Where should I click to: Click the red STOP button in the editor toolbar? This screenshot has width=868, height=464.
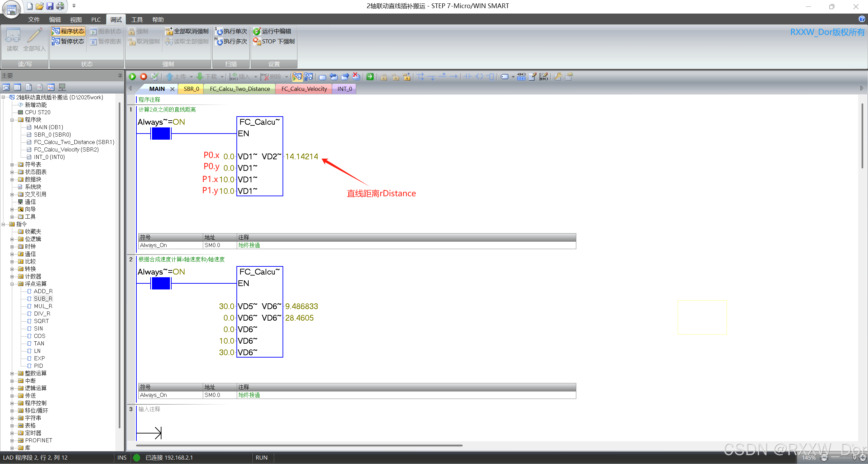click(143, 77)
